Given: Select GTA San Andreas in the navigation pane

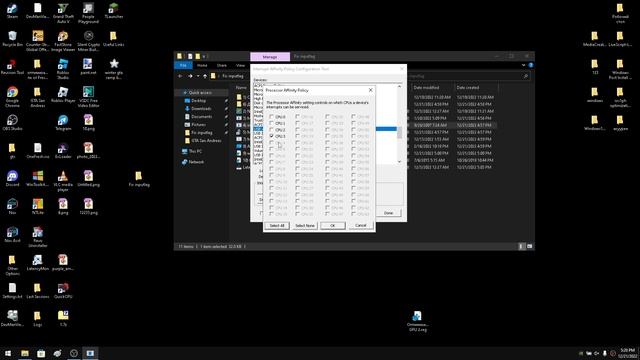Looking at the screenshot, I should pyautogui.click(x=206, y=140).
